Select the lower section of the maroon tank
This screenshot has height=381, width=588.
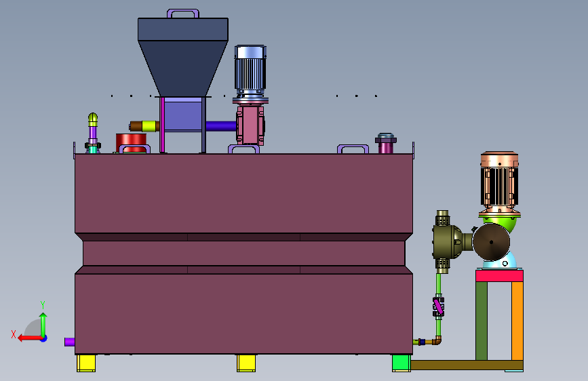pos(243,313)
